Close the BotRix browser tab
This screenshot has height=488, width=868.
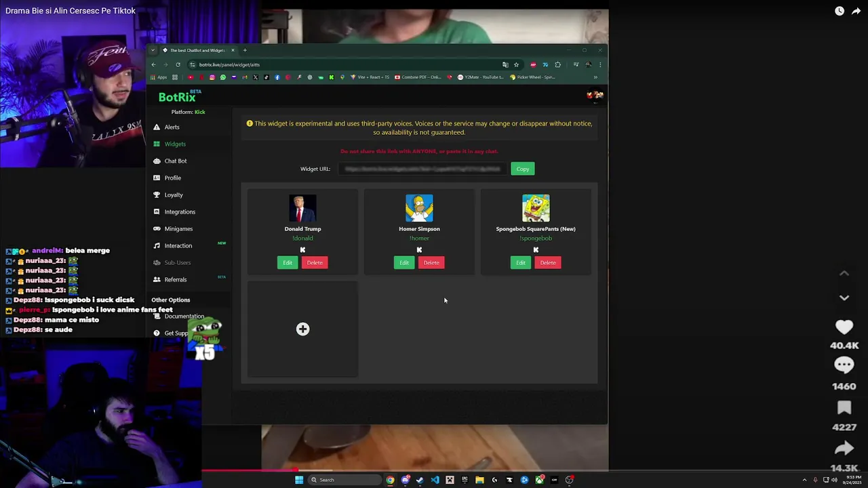point(233,50)
